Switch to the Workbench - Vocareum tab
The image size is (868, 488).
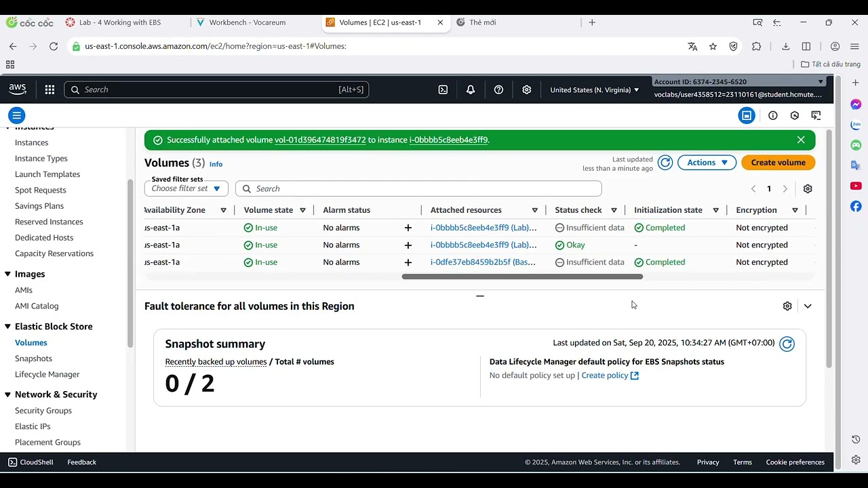point(248,22)
